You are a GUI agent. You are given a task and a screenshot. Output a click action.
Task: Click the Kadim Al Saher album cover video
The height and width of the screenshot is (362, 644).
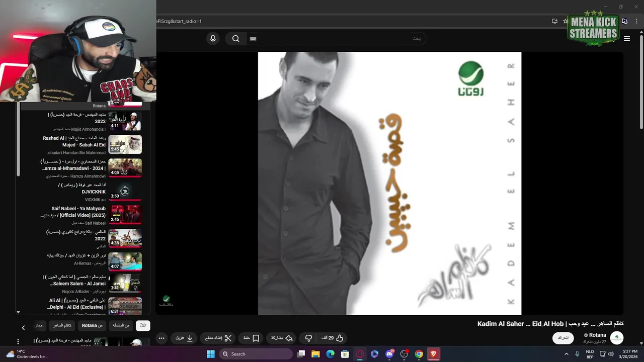tap(389, 184)
